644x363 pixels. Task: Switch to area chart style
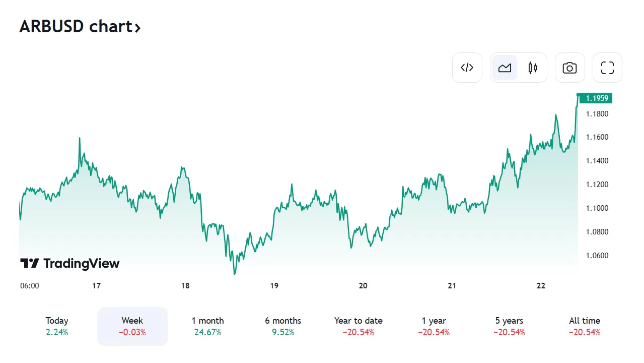point(505,68)
